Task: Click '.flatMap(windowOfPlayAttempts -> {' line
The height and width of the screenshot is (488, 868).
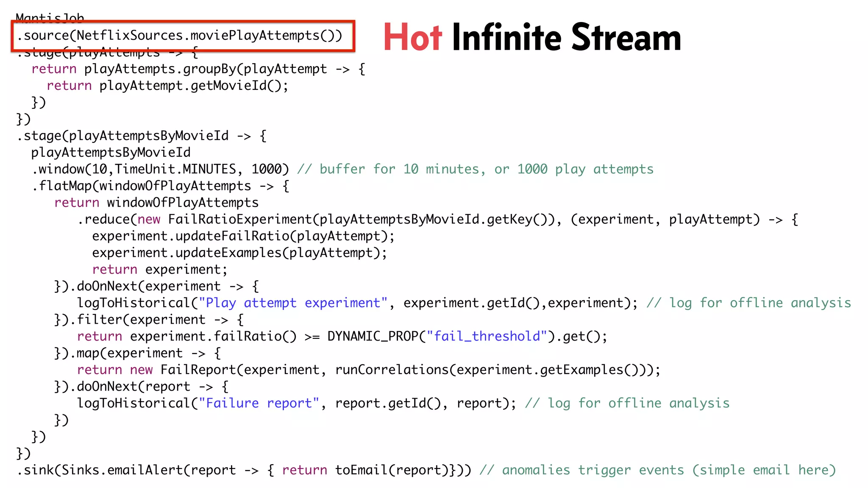Action: 161,186
